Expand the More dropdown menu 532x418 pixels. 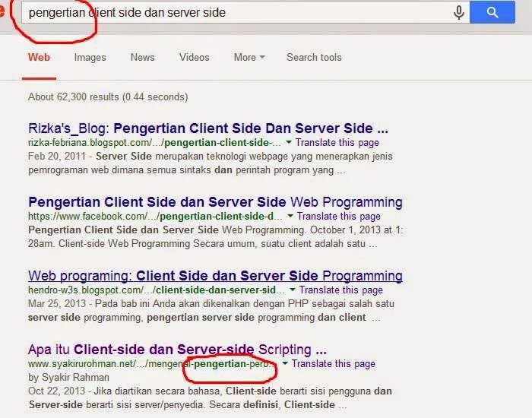coord(249,57)
